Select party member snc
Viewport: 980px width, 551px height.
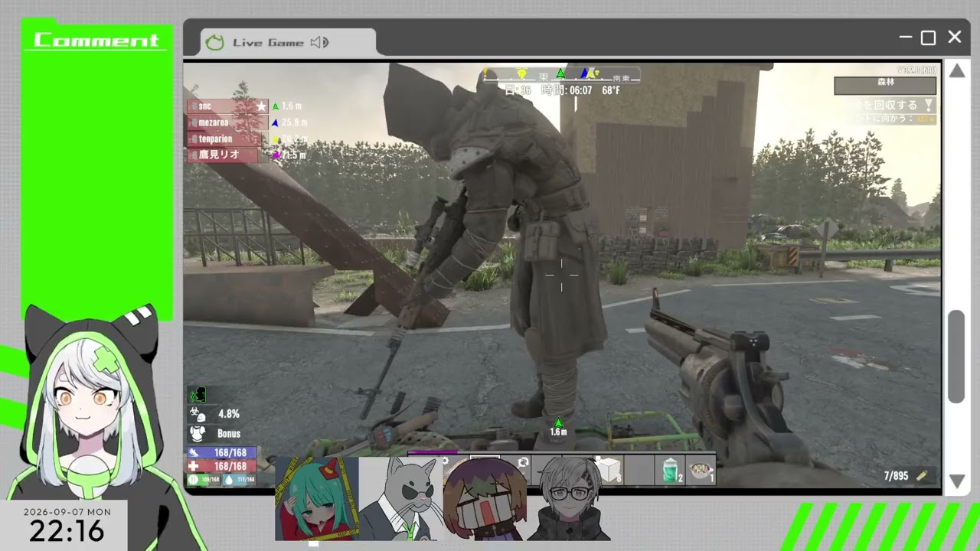click(227, 106)
